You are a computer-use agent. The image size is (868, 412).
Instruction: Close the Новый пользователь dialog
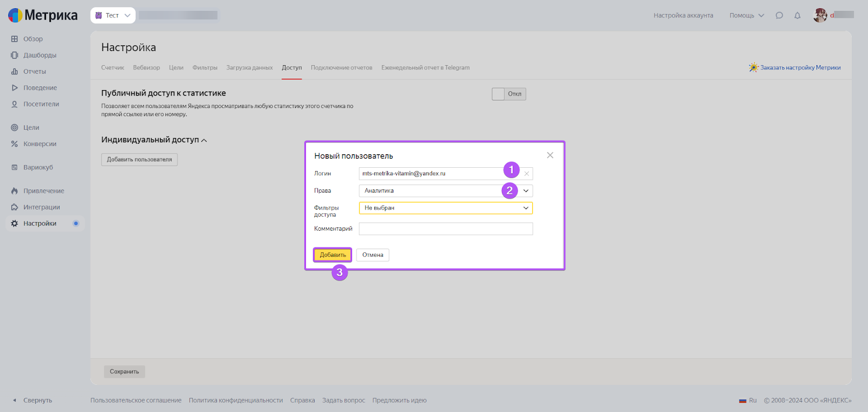pos(550,155)
